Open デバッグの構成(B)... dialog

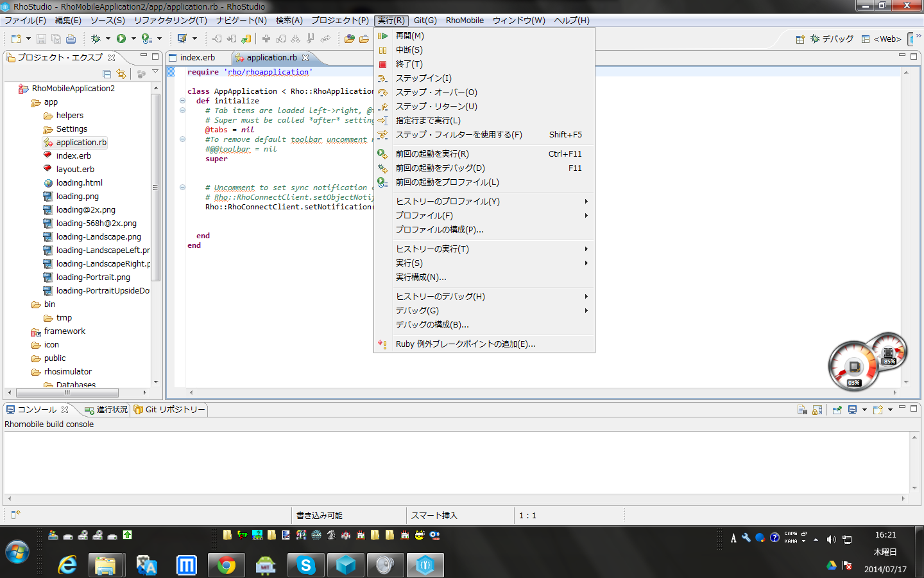[x=484, y=325]
